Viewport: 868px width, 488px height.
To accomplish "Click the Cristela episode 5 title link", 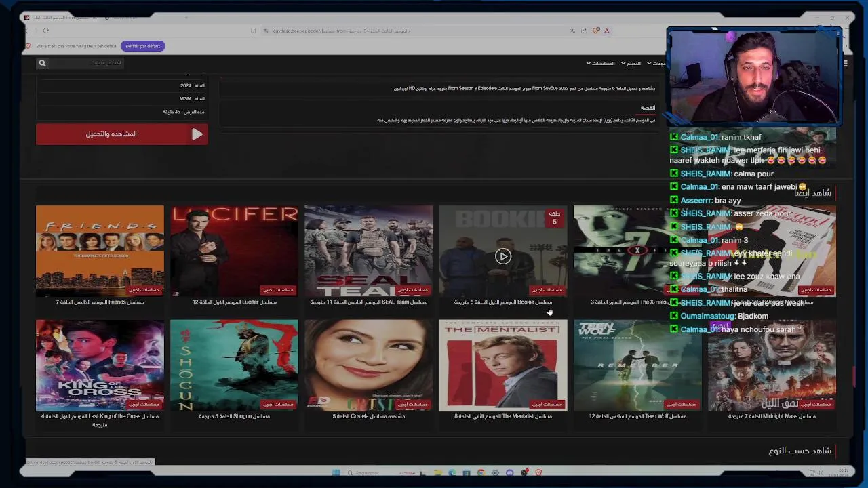I will [368, 416].
